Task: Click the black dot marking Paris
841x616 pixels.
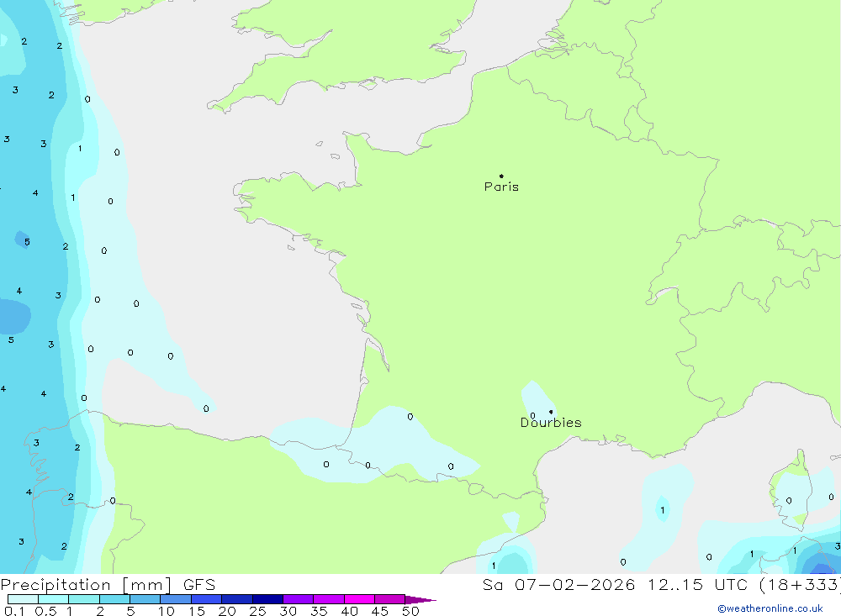Action: click(x=501, y=176)
